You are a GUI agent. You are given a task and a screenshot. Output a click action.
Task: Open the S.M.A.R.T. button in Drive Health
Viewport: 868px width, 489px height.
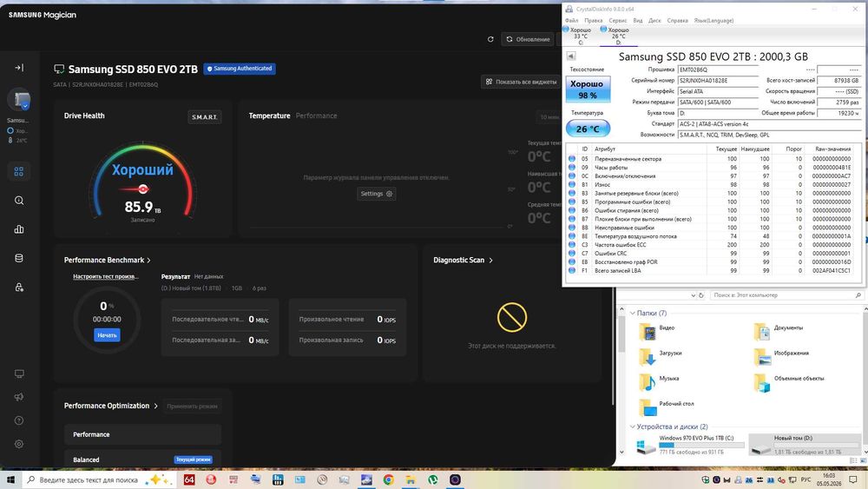[204, 117]
